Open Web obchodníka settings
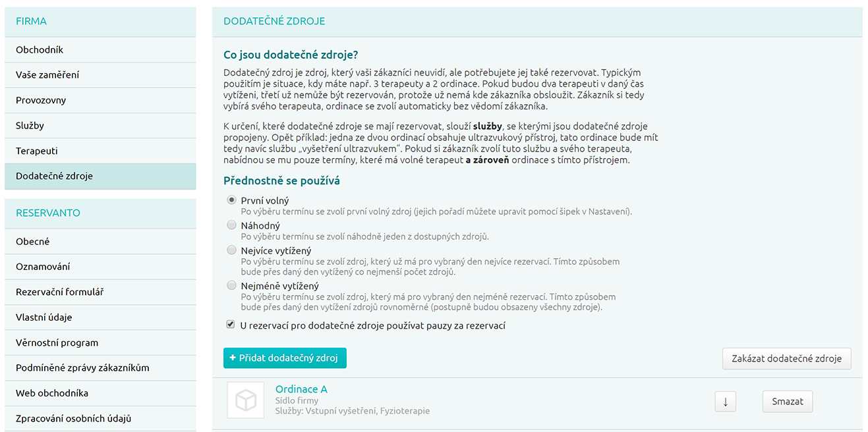This screenshot has width=868, height=432. pos(52,393)
